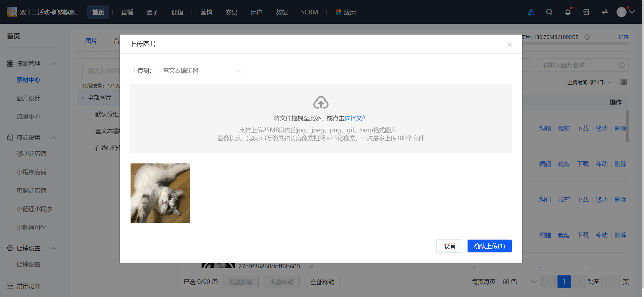Collapse the 资源管理 sidebar section
This screenshot has height=297, width=644.
coord(53,64)
